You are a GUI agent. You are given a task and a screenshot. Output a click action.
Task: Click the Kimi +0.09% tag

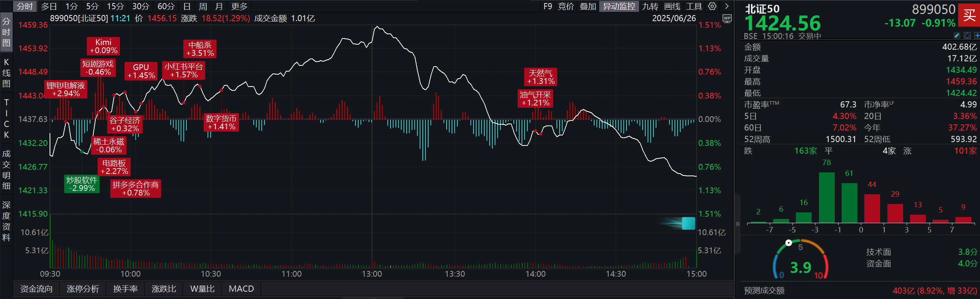pyautogui.click(x=103, y=46)
